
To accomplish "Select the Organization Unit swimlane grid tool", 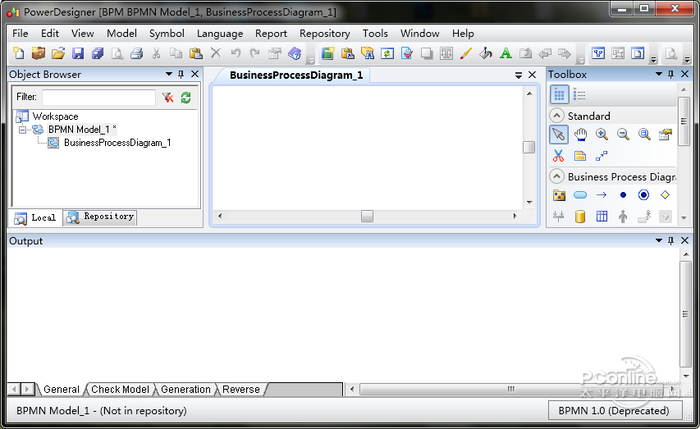I will click(x=601, y=217).
